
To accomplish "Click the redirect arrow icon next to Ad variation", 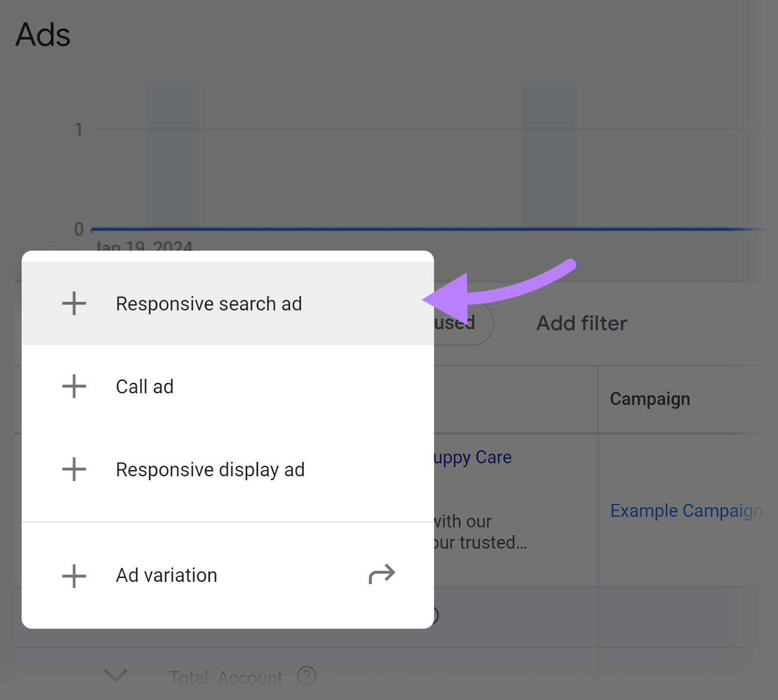I will (382, 574).
